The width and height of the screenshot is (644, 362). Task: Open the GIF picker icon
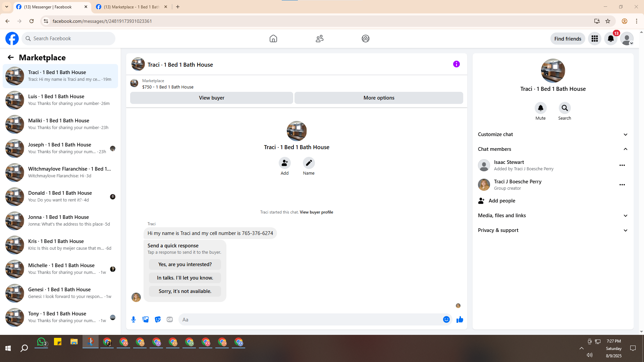click(x=170, y=319)
